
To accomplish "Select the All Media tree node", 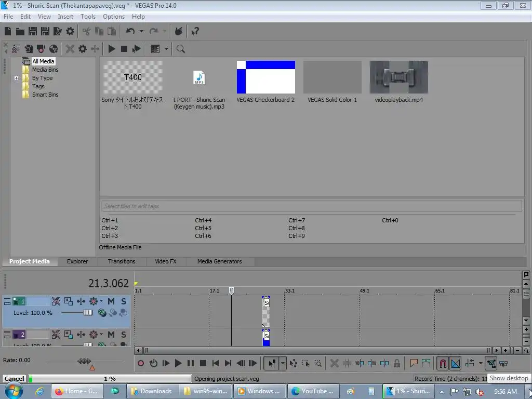I will tap(43, 61).
